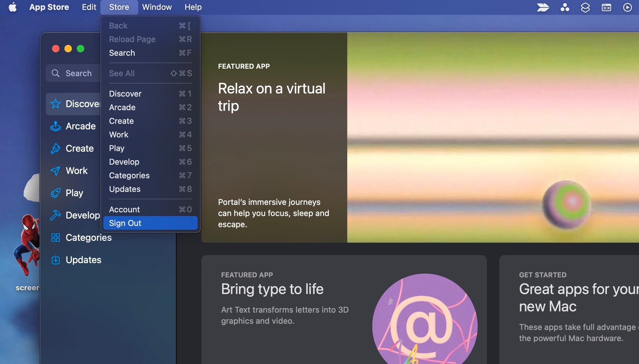Viewport: 639px width, 364px height.
Task: Open 'Relax on a virtual trip' headline
Action: (x=272, y=97)
